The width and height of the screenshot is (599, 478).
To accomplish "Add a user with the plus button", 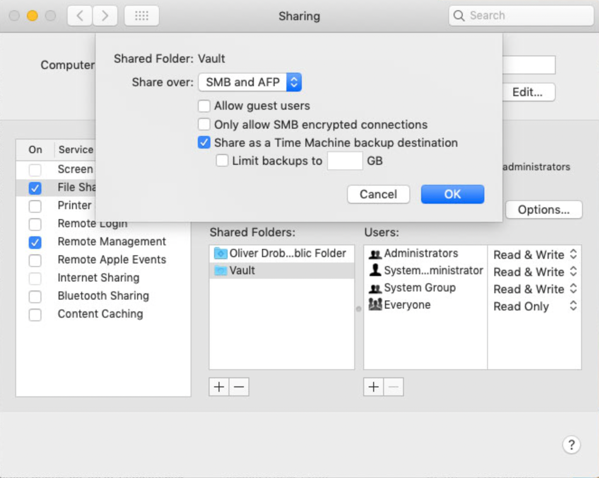I will [x=374, y=387].
